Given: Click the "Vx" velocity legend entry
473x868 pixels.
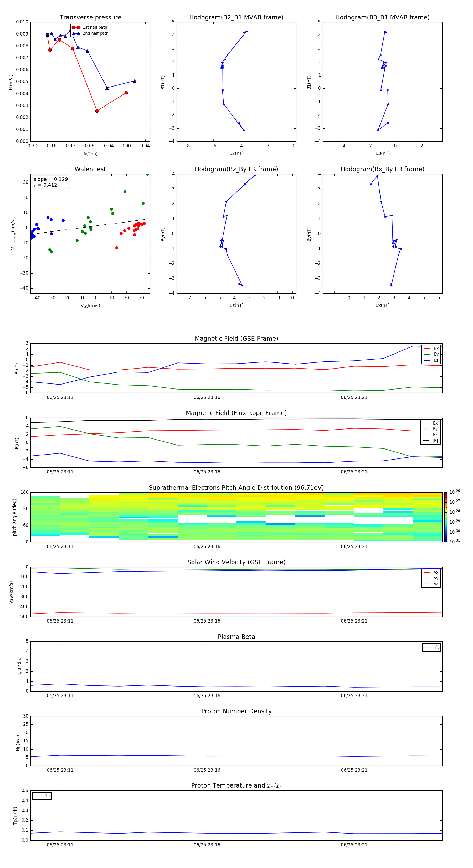Looking at the screenshot, I should tap(431, 572).
